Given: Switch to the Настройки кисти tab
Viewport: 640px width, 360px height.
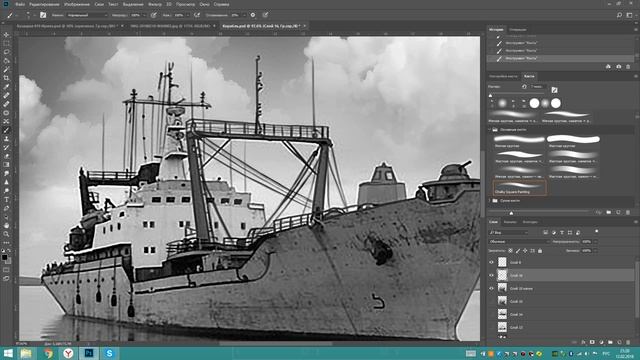Looking at the screenshot, I should [504, 76].
